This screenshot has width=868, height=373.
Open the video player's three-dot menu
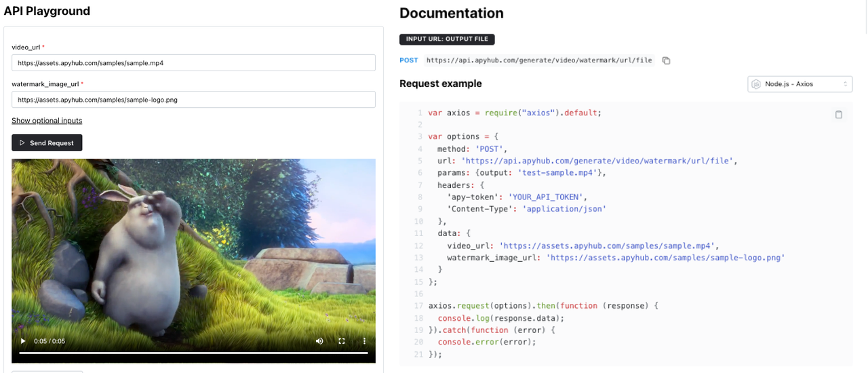(364, 341)
